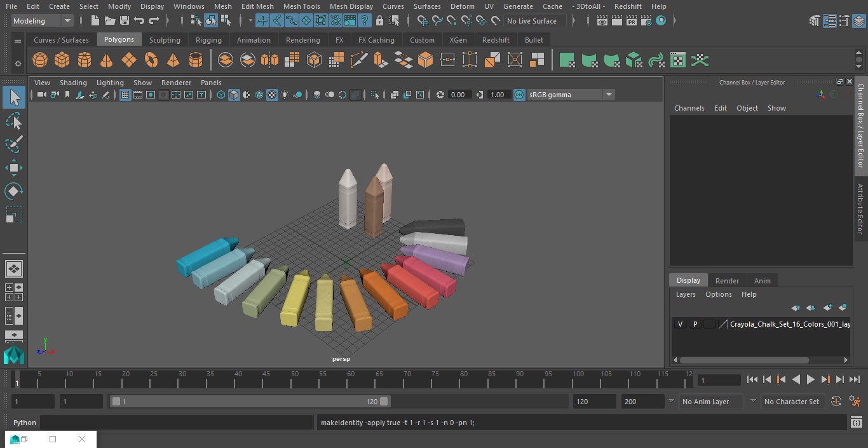
Task: Switch to the Sculpting shelf tab
Action: pyautogui.click(x=165, y=40)
